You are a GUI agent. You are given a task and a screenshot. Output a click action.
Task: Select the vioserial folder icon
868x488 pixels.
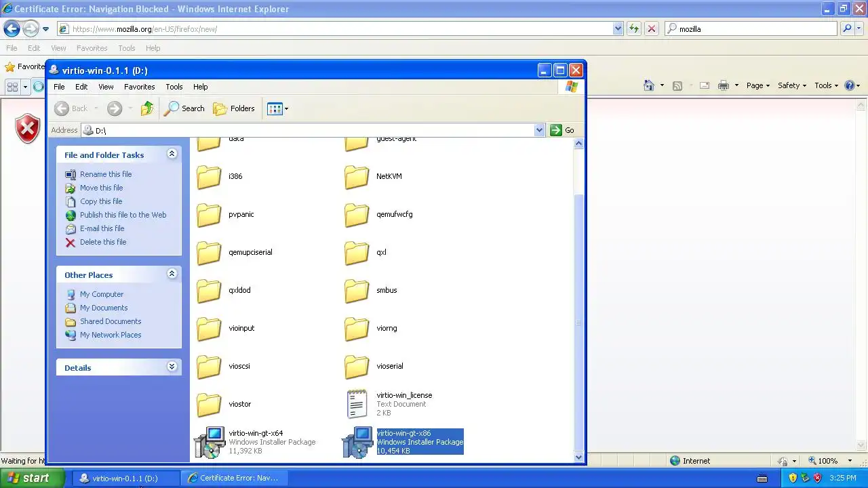[357, 366]
